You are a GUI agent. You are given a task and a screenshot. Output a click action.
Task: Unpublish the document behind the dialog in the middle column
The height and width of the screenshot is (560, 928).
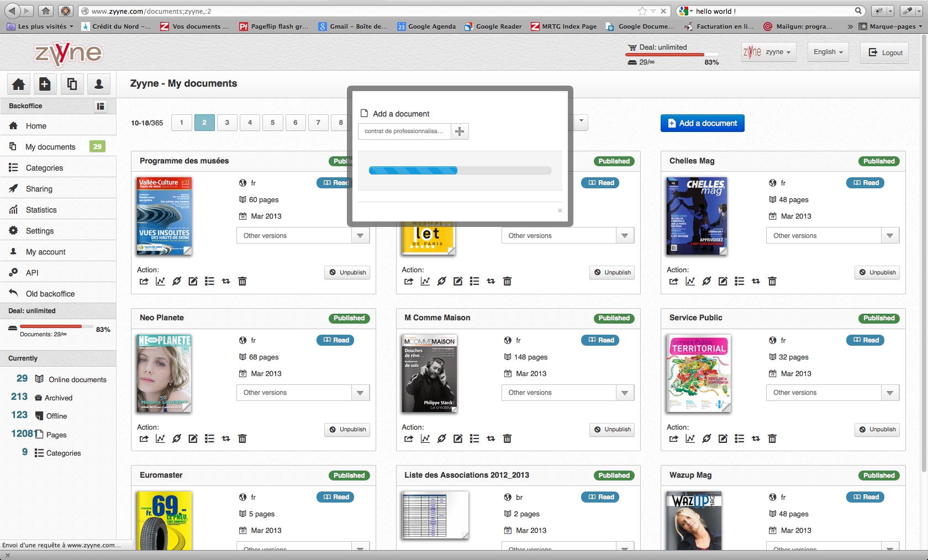pos(612,272)
